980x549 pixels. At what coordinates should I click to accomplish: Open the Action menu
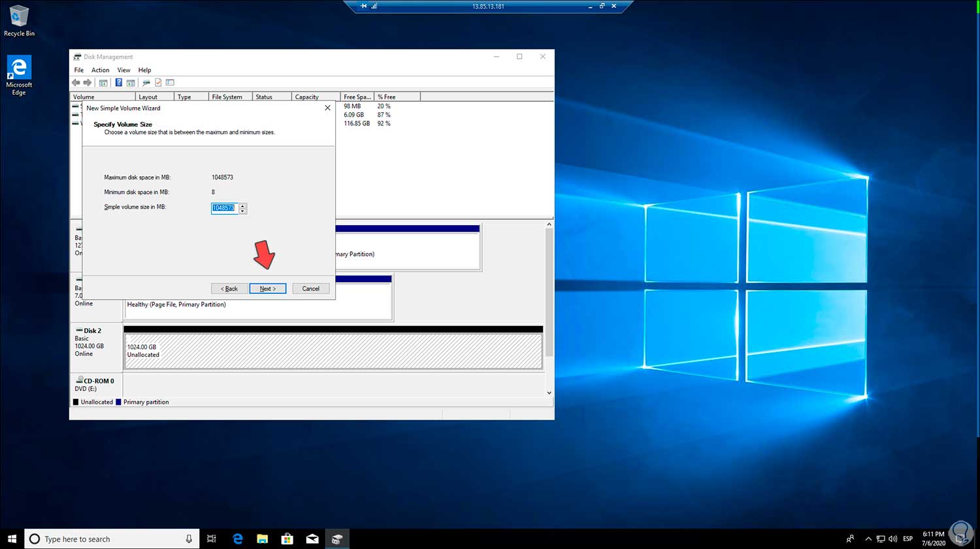(100, 70)
